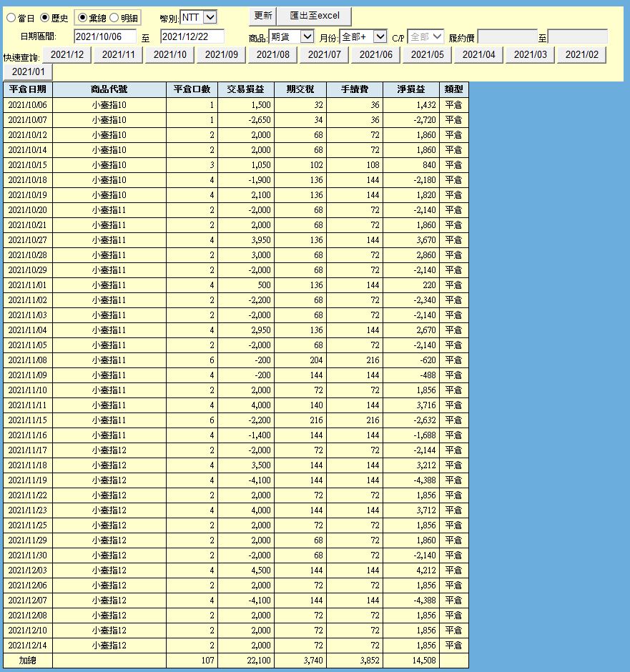The height and width of the screenshot is (672, 630).
Task: Quick query month 2021/12
Action: (67, 55)
